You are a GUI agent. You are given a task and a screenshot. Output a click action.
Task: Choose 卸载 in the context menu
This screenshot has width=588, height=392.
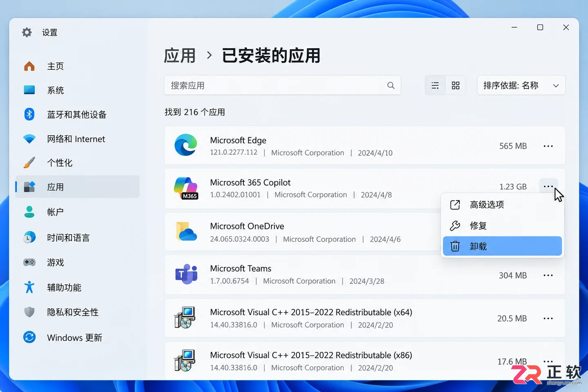(x=502, y=246)
